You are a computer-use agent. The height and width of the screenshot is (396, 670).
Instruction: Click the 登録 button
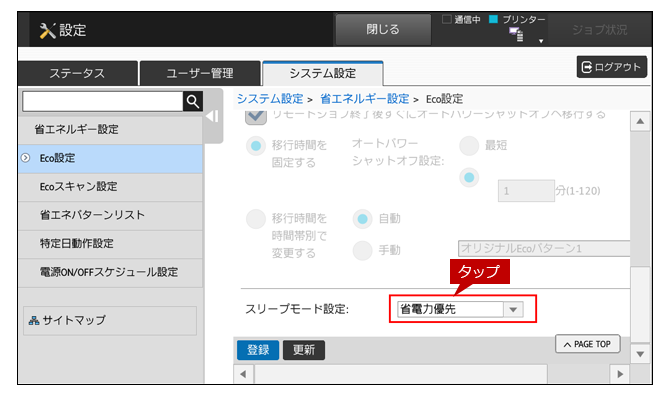(258, 350)
